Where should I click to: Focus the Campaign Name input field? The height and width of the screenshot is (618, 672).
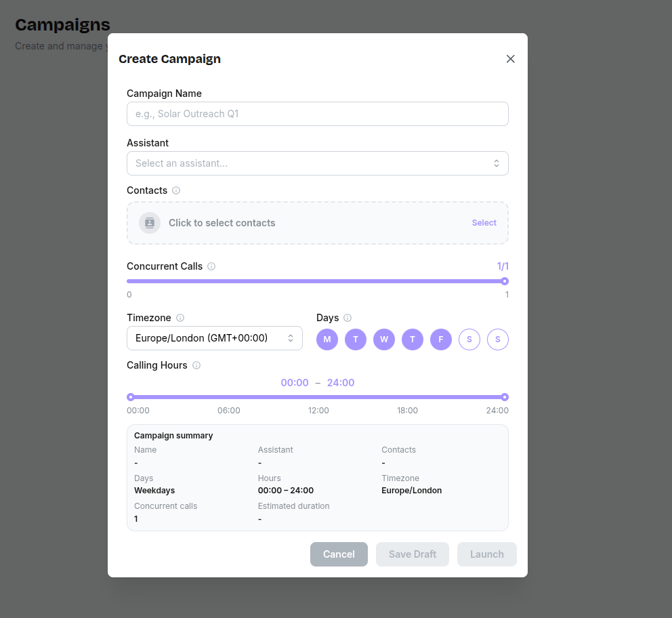[x=318, y=114]
